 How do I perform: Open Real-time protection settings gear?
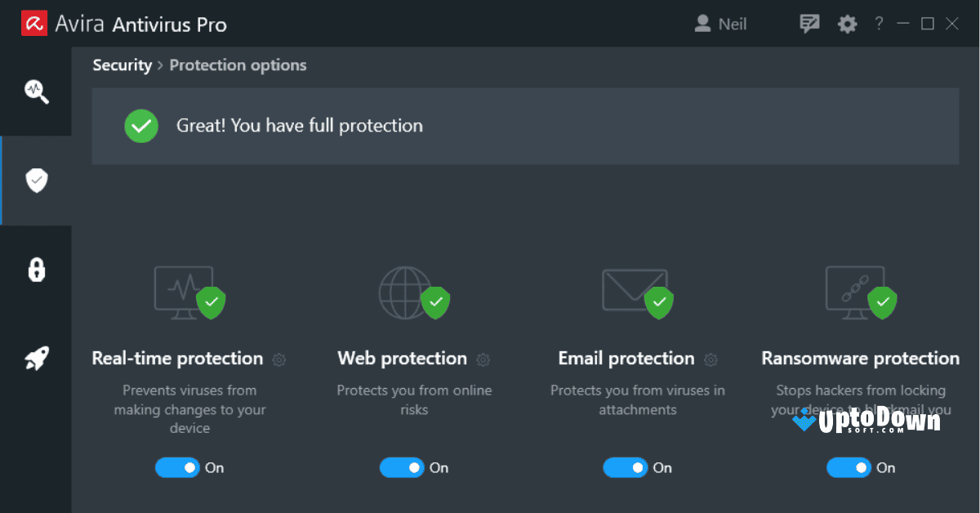click(x=278, y=359)
